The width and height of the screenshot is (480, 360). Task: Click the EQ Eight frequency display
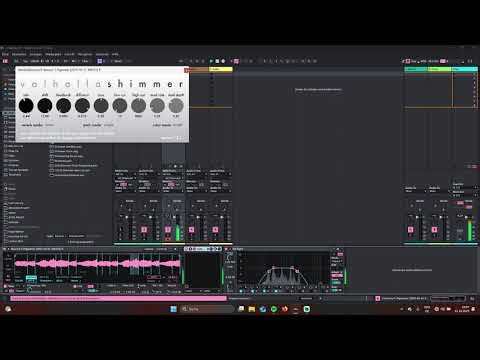(284, 269)
